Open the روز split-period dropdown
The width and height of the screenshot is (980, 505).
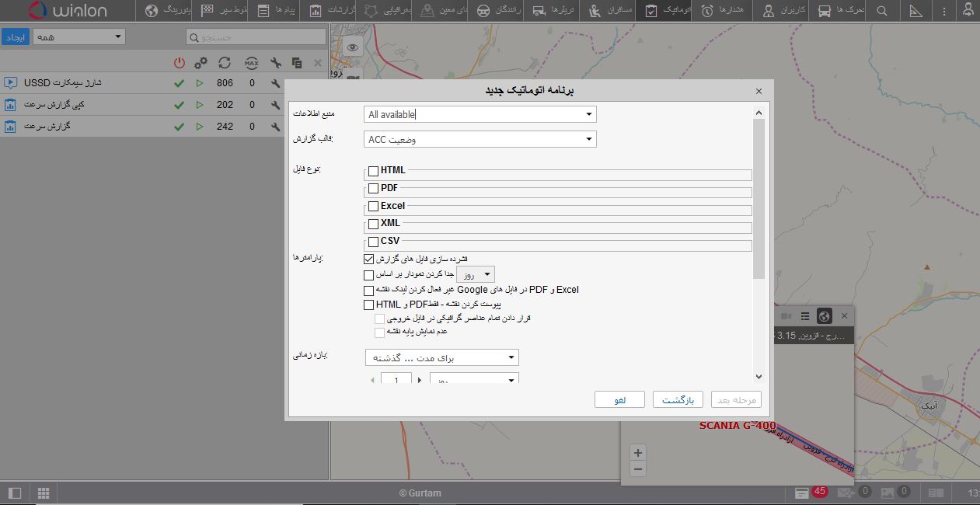(x=476, y=274)
